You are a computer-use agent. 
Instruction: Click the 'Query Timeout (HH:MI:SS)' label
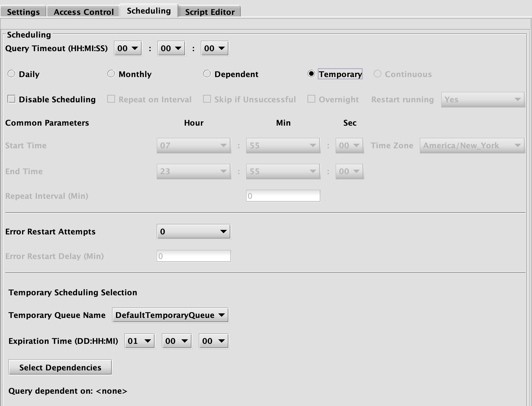pyautogui.click(x=56, y=49)
